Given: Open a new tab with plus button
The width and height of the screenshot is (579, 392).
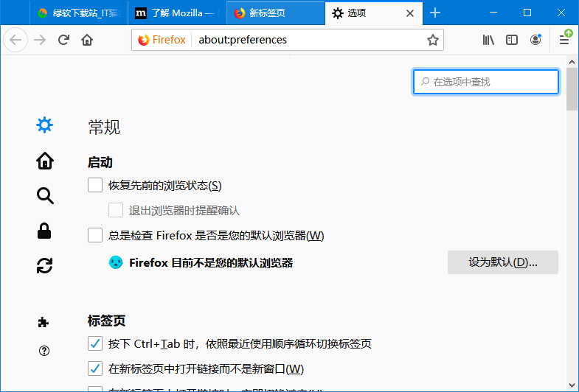Looking at the screenshot, I should [x=435, y=13].
